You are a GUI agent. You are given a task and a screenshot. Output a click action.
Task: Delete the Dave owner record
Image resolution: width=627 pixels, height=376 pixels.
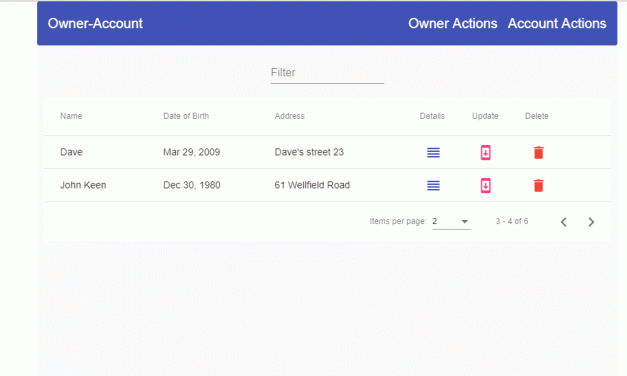[x=539, y=152]
